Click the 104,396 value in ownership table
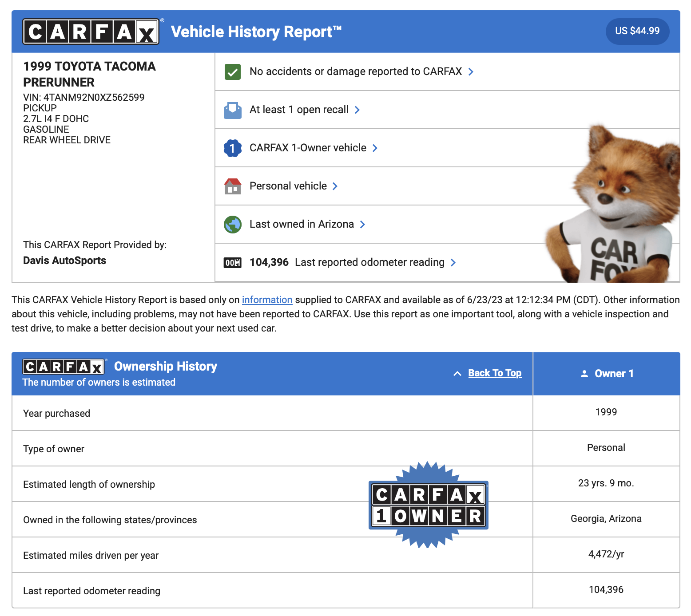Screen dimensions: 691x616 click(x=606, y=589)
